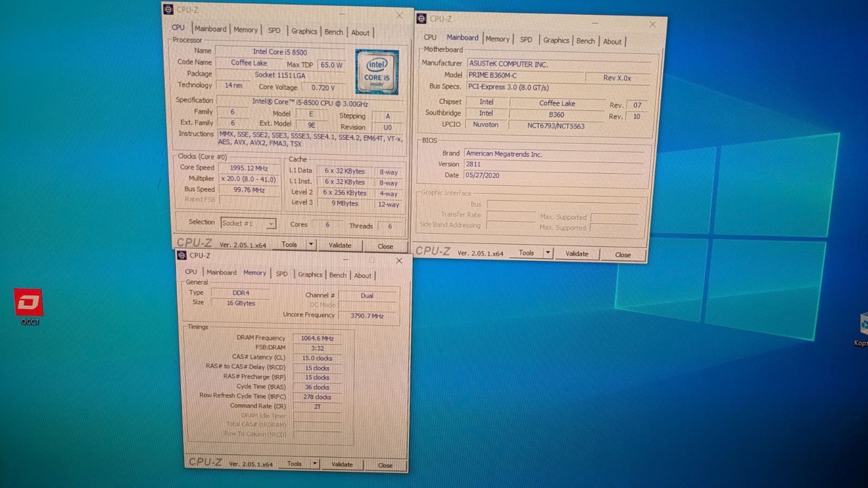Image resolution: width=868 pixels, height=488 pixels.
Task: Switch to Mainboard tab in CPU window
Action: pos(210,29)
